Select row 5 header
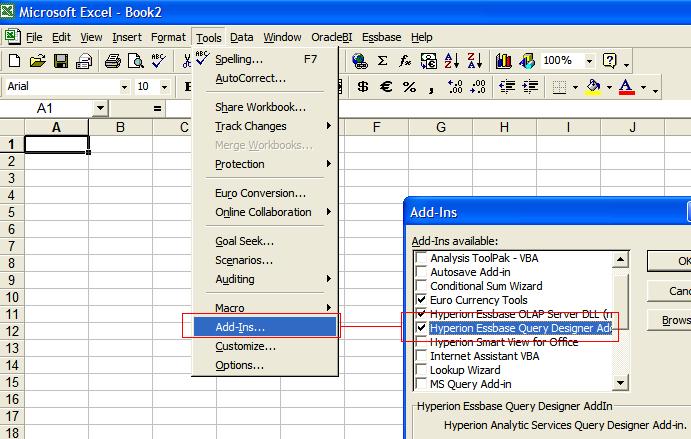 pos(12,212)
